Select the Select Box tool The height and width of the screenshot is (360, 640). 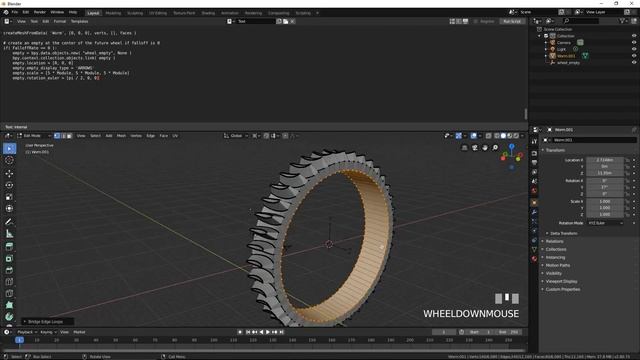[9, 149]
